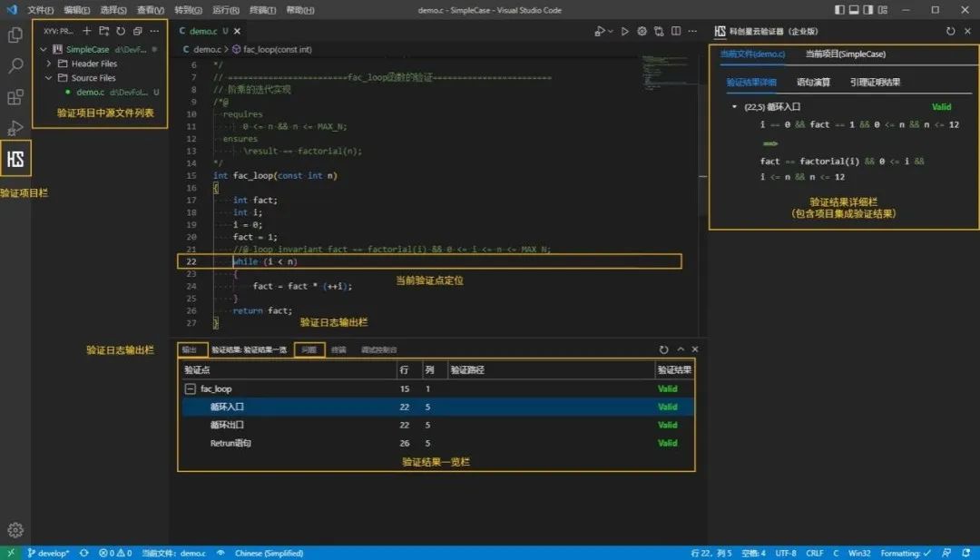Collapse the fac_loop row in results table

(x=191, y=388)
